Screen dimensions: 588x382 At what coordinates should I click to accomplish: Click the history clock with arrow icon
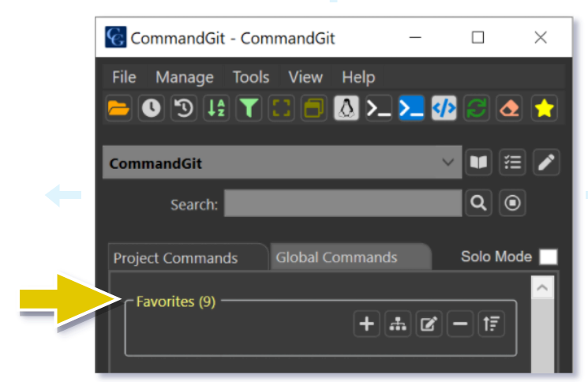click(184, 109)
